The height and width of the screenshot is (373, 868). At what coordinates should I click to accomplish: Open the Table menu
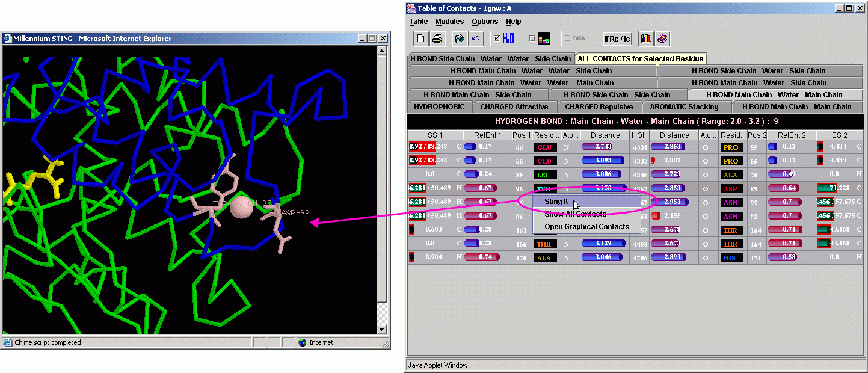tap(419, 22)
